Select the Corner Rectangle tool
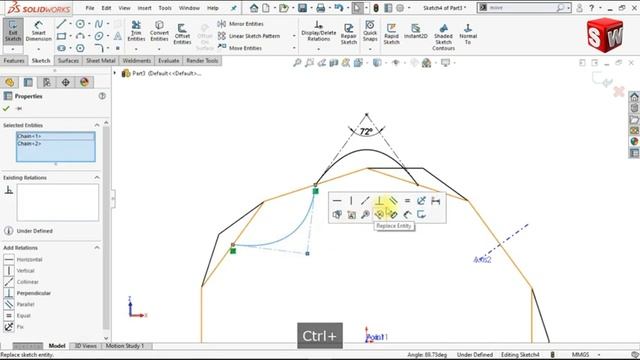 click(x=61, y=36)
